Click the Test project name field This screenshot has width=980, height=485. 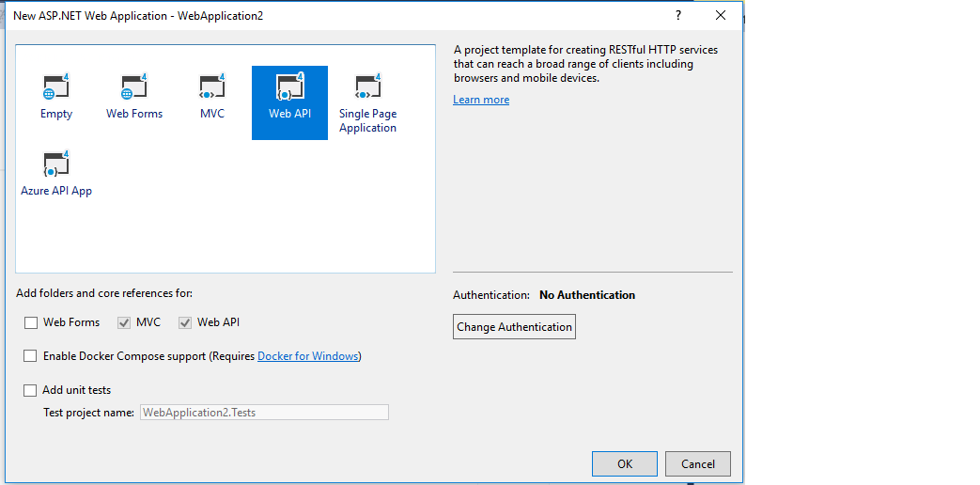[264, 413]
